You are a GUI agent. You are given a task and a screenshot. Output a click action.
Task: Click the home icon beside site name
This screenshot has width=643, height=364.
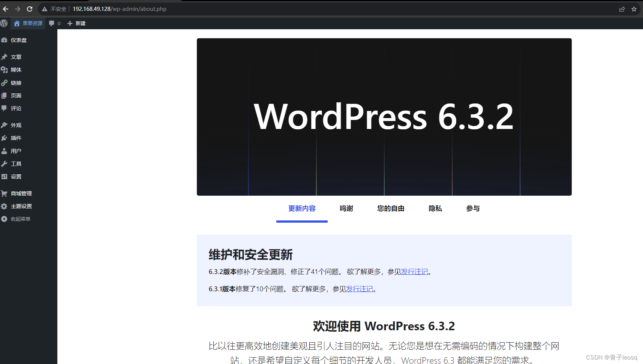(17, 23)
